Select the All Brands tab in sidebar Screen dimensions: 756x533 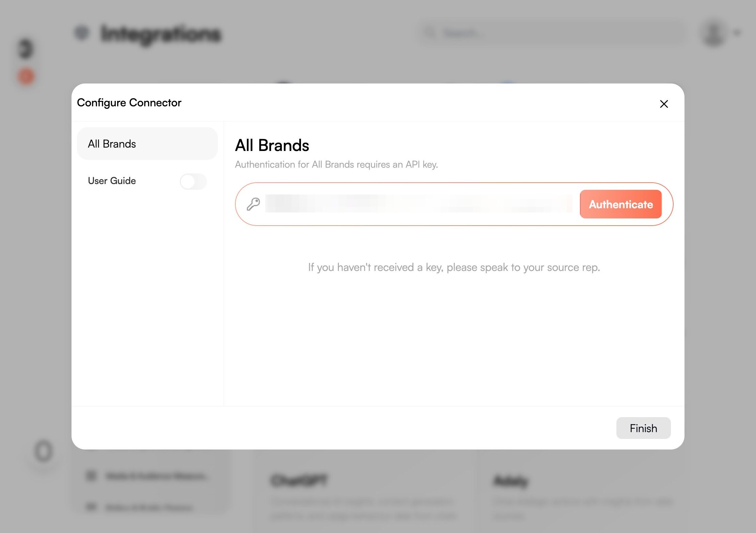[x=147, y=144]
